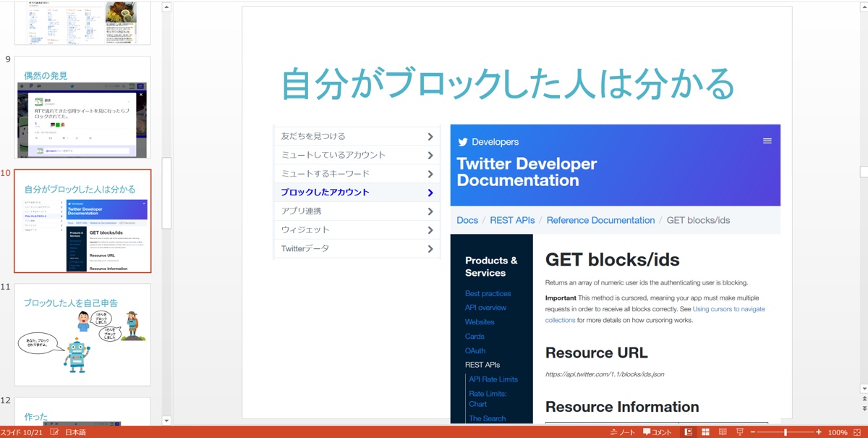Click the zoom in plus button
The image size is (868, 438).
[x=819, y=432]
